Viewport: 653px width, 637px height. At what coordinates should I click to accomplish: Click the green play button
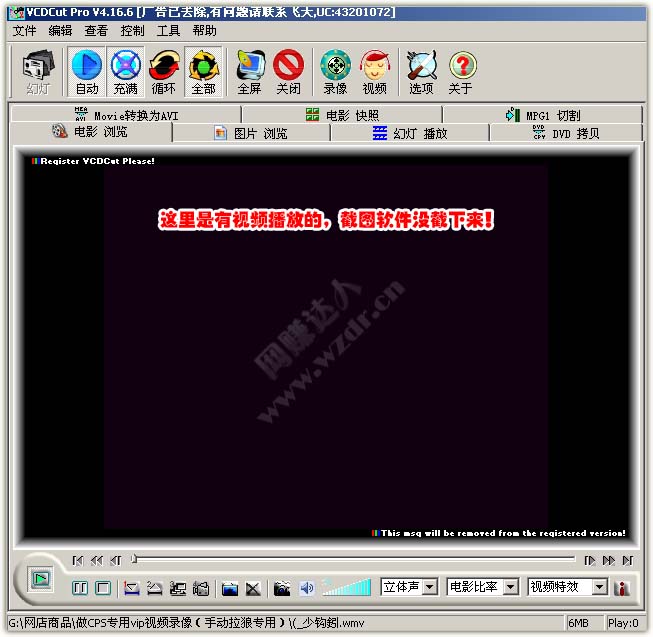click(41, 579)
